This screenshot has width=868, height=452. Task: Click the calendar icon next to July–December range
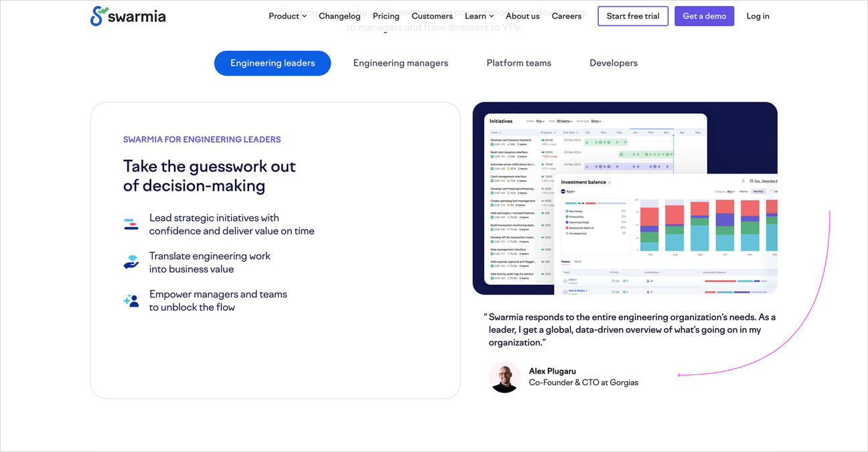pyautogui.click(x=752, y=180)
